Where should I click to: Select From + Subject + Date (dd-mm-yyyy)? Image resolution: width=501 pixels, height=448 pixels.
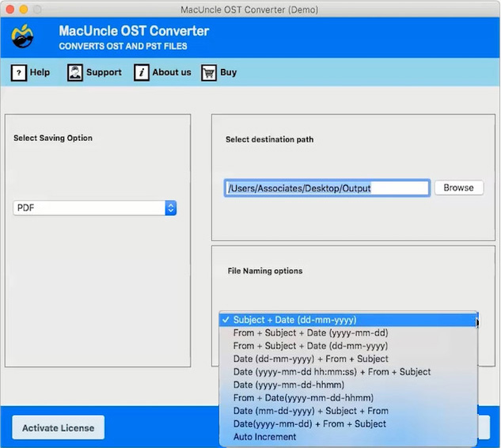coord(348,346)
